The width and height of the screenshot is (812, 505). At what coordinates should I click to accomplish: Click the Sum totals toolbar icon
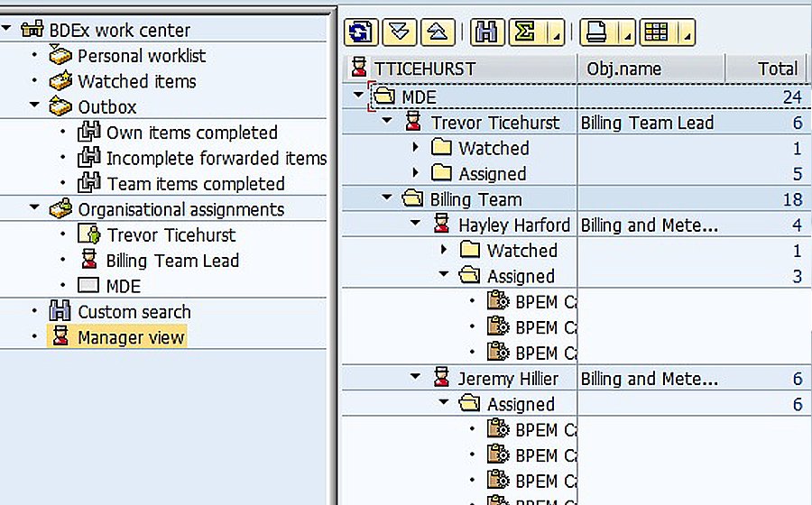point(527,32)
